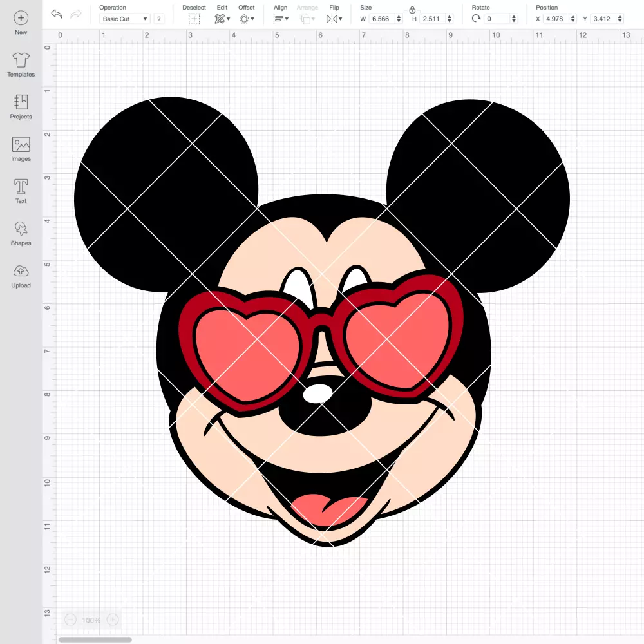The height and width of the screenshot is (644, 644).
Task: Click the Height stepper arrows
Action: (x=450, y=19)
